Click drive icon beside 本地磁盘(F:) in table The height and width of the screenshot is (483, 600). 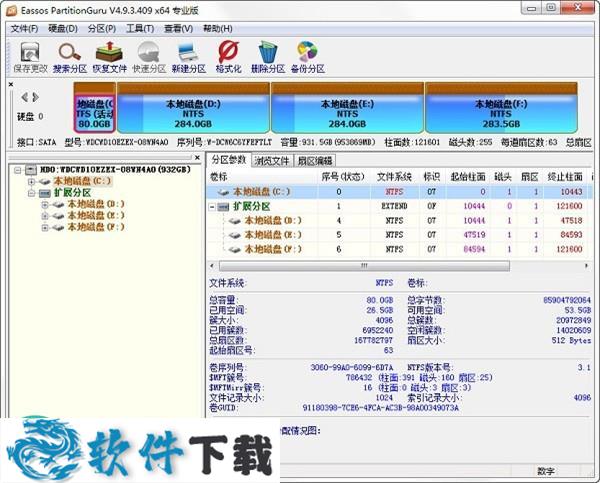point(235,250)
